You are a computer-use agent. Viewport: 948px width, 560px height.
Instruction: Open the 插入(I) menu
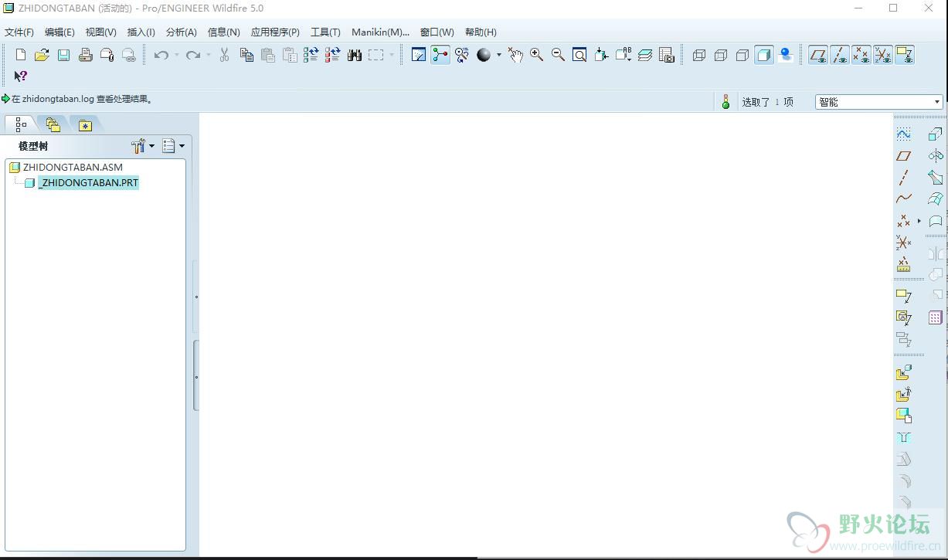click(x=141, y=32)
